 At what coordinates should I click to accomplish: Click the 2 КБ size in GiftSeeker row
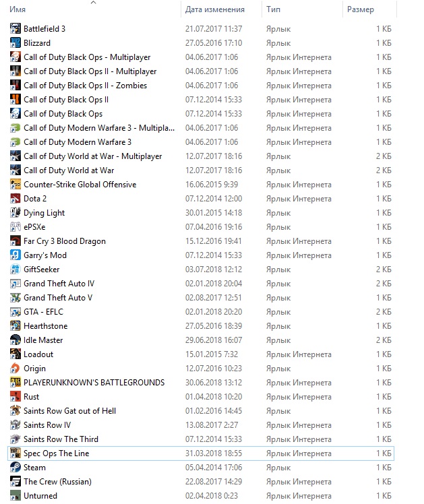tap(384, 270)
